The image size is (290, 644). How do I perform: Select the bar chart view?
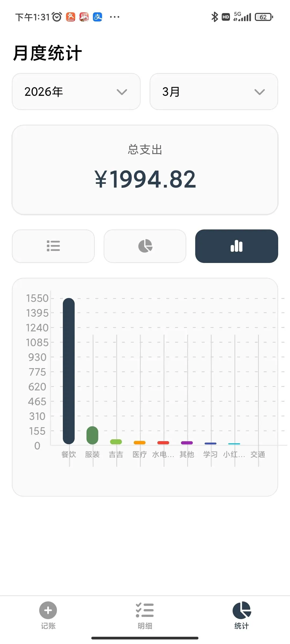tap(236, 246)
